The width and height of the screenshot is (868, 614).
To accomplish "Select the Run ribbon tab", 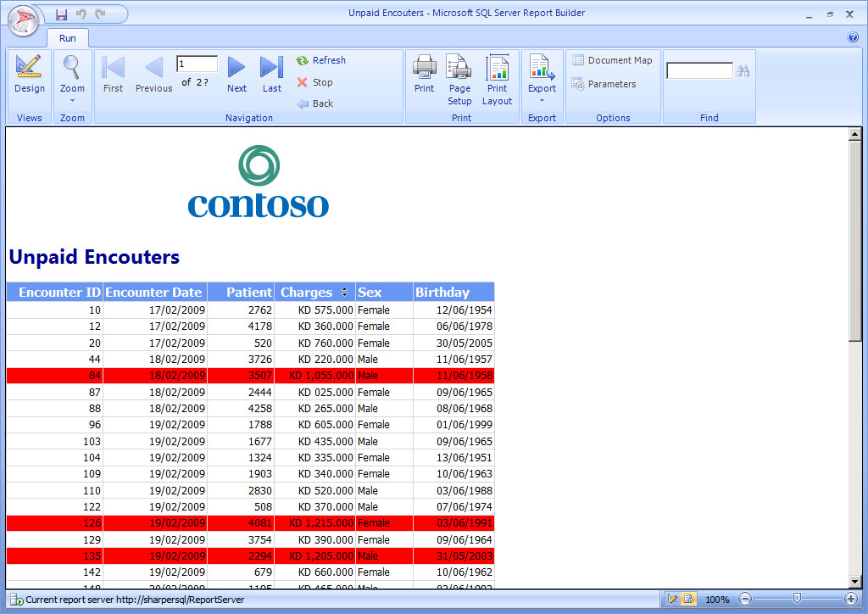I will click(x=68, y=38).
